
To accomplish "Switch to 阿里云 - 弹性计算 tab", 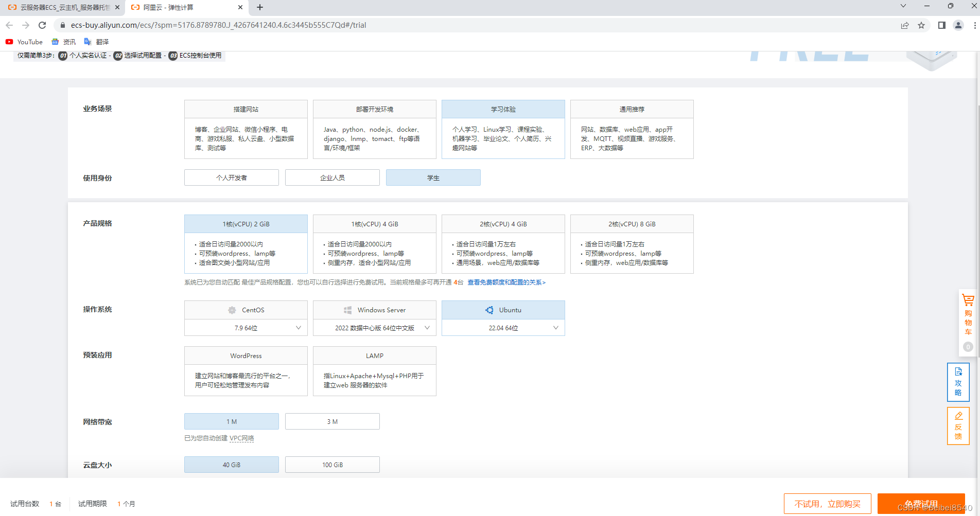I will [x=186, y=7].
